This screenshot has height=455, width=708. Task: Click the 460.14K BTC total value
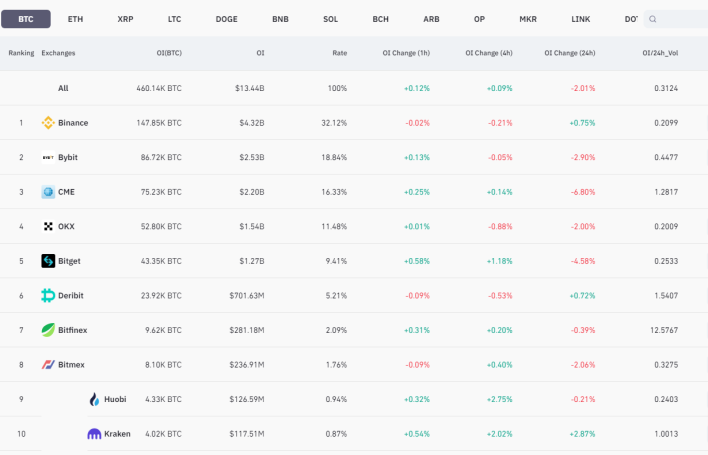tap(159, 88)
